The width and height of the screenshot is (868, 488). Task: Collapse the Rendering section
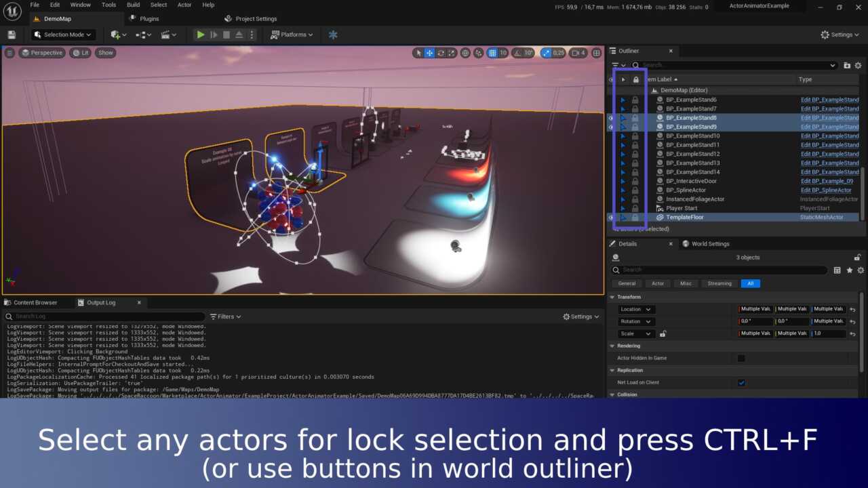[x=612, y=346]
